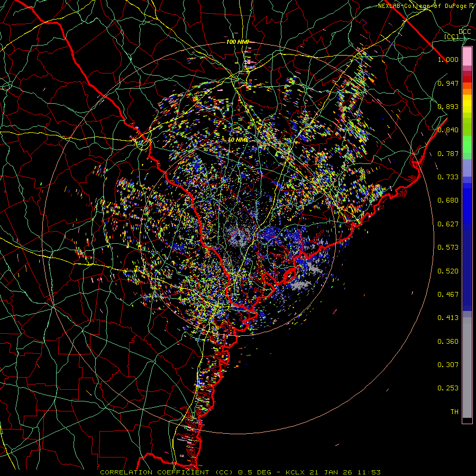476x476 pixels.
Task: Click the TH threshold label on scale
Action: (454, 412)
